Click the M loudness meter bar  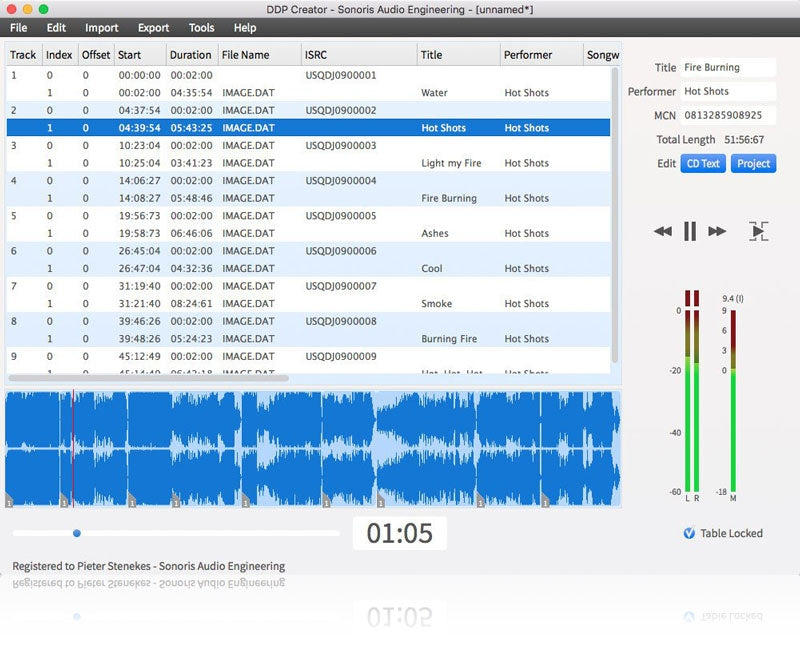[733, 400]
